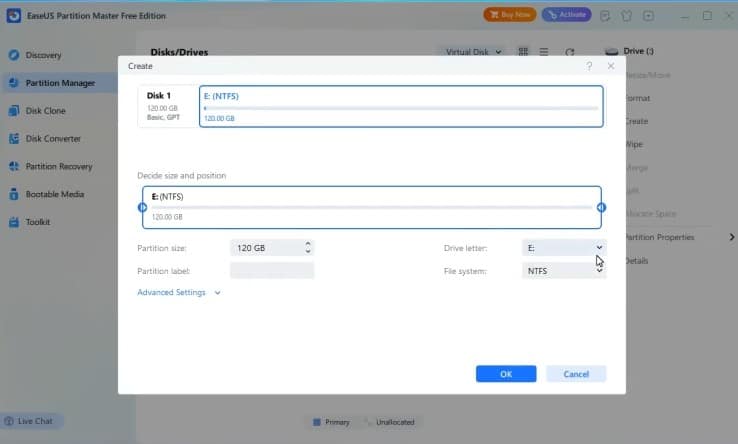The height and width of the screenshot is (444, 738).
Task: Click the help question mark in Create dialog
Action: pyautogui.click(x=589, y=66)
